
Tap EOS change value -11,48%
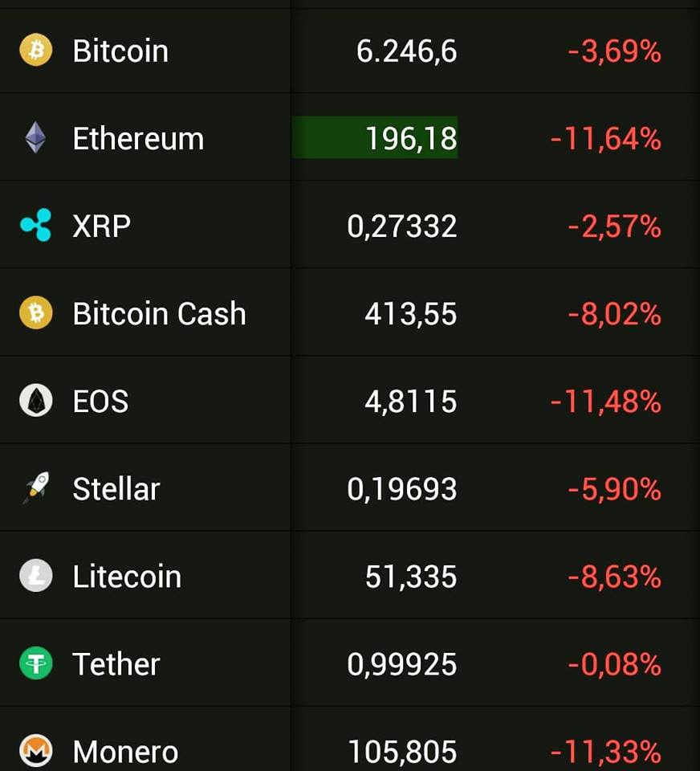click(605, 402)
